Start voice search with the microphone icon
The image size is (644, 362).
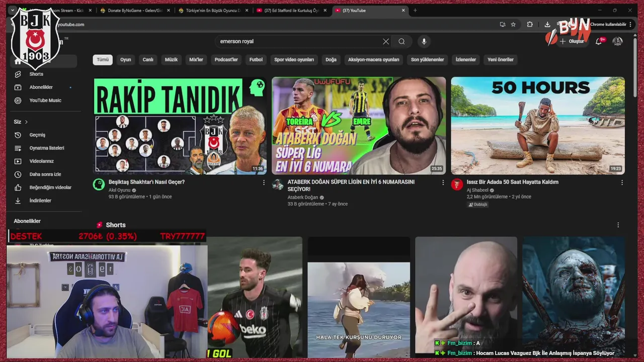(424, 41)
